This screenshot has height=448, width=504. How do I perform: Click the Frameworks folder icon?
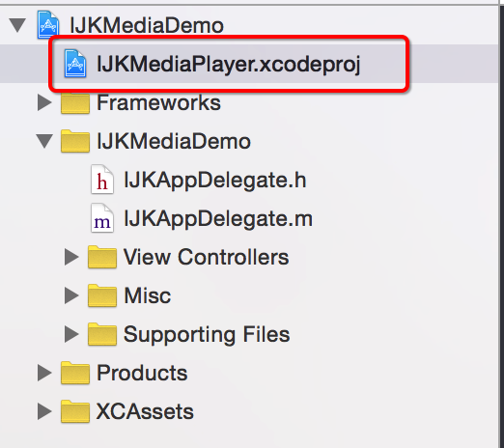[75, 102]
